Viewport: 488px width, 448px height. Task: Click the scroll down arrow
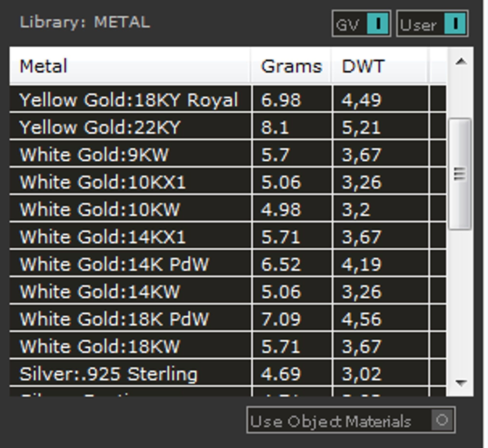(x=461, y=383)
